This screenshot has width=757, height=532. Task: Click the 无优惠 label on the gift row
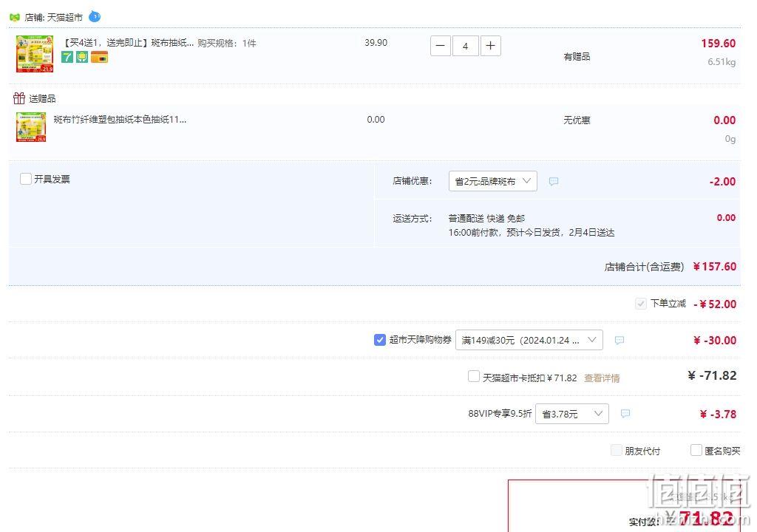click(x=577, y=120)
